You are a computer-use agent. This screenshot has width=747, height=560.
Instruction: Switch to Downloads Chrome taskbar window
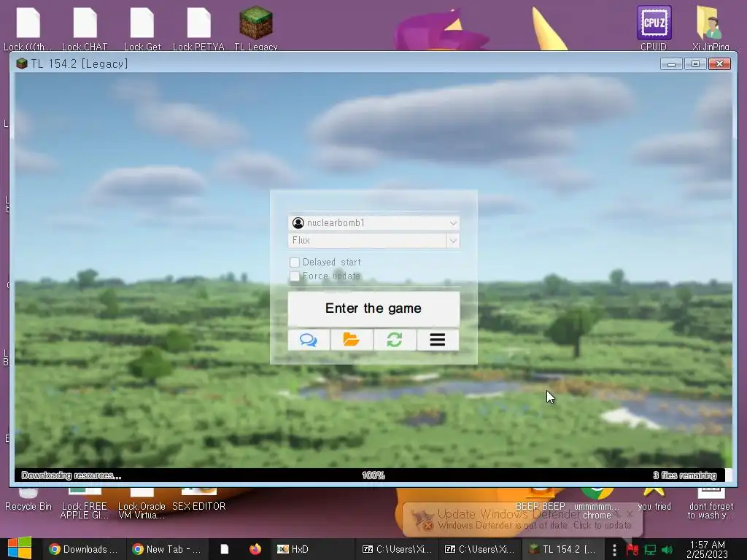point(83,549)
